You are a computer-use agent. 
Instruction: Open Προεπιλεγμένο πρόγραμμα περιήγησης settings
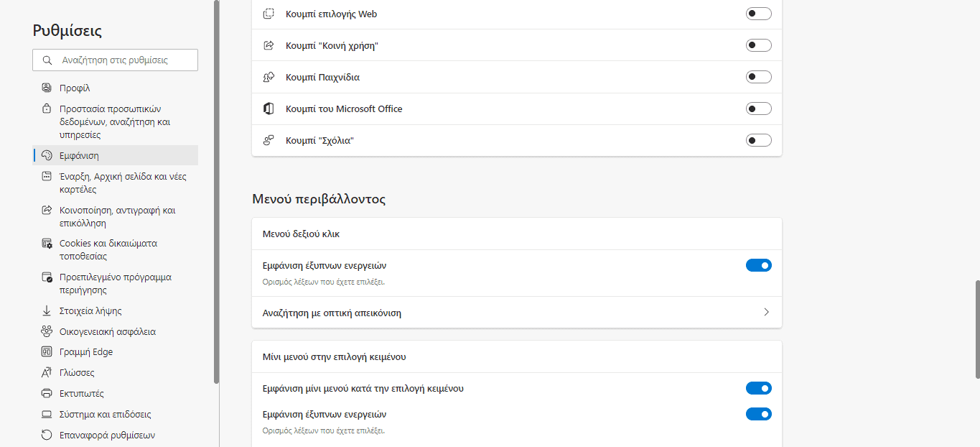(x=115, y=282)
